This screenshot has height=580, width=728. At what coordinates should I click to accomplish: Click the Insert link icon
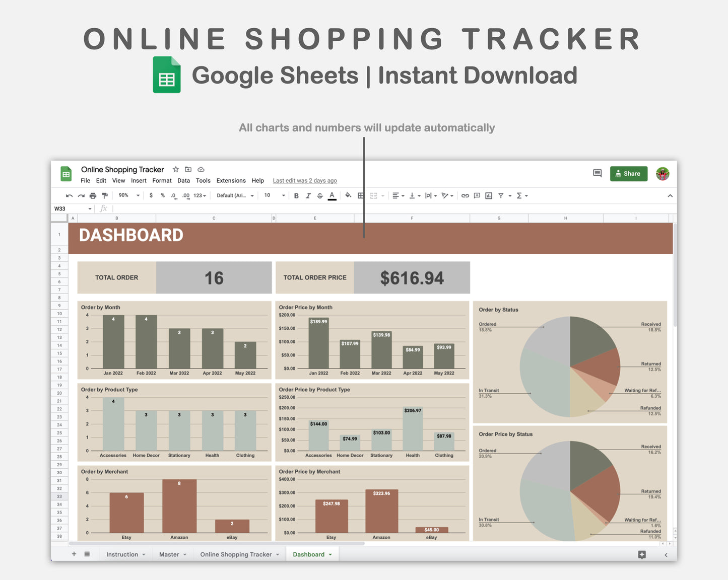coord(465,195)
